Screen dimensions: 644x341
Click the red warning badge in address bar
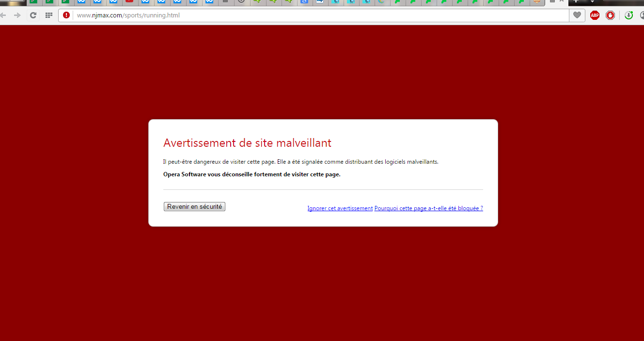pos(66,15)
